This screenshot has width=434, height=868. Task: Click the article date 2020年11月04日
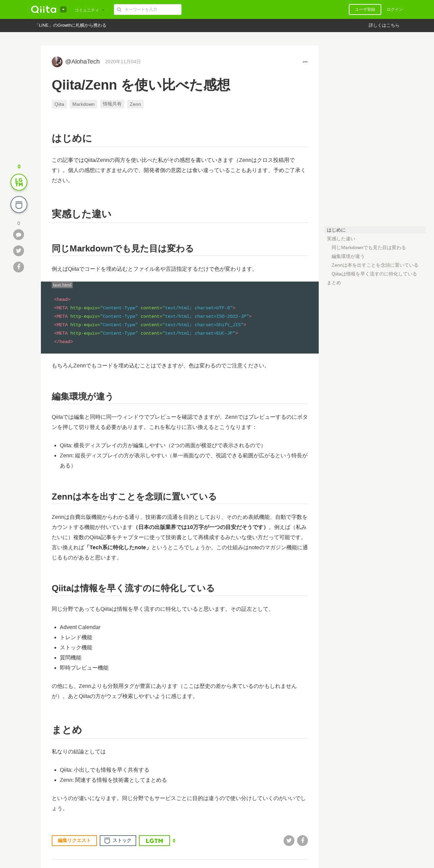coord(123,62)
